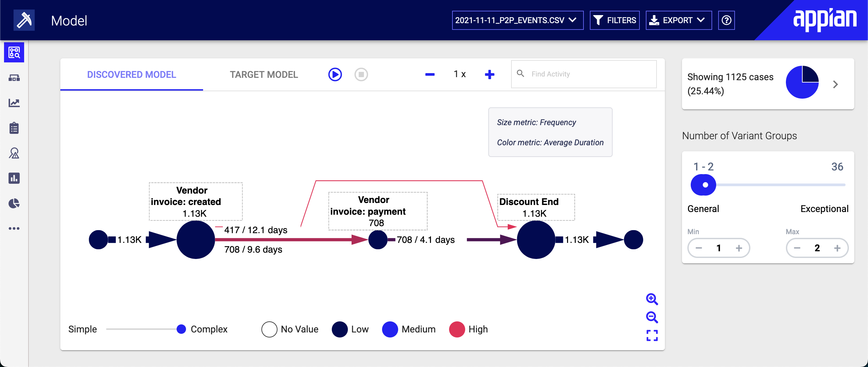Increase the Min variant value

(x=739, y=248)
